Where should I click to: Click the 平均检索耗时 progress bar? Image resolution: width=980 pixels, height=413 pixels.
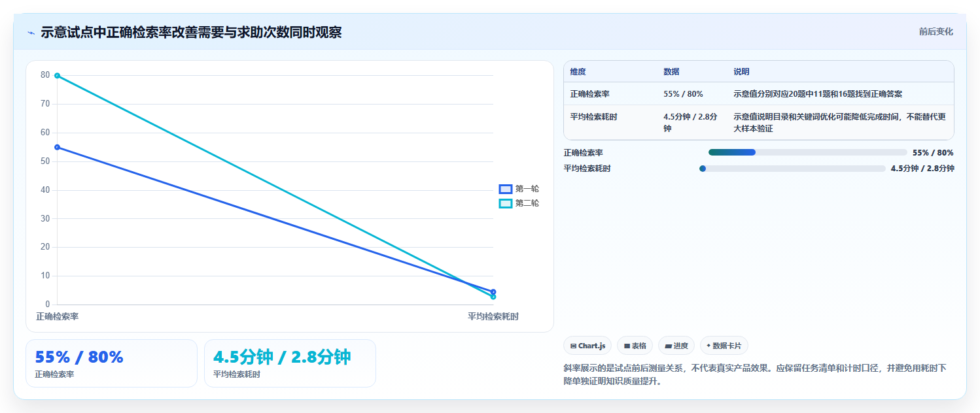pos(792,169)
